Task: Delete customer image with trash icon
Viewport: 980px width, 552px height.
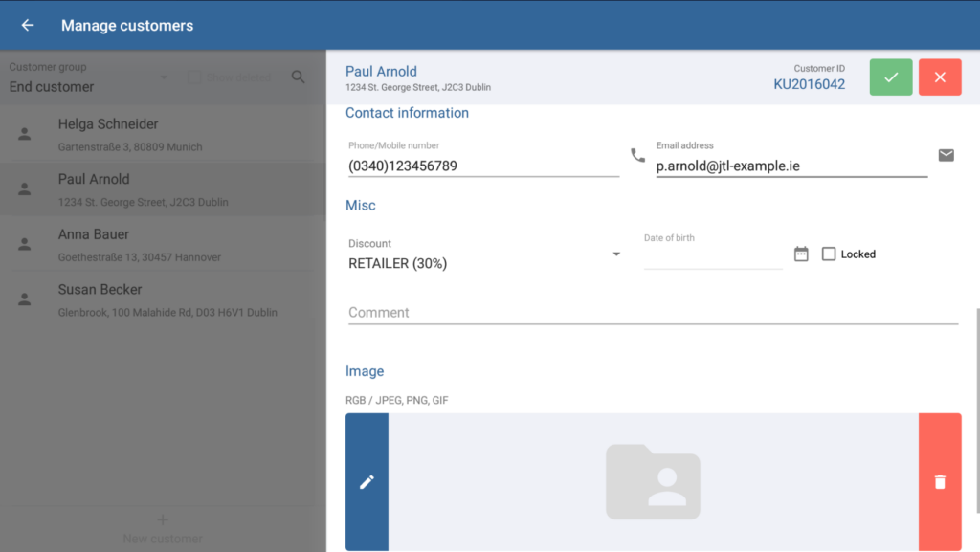Action: pos(940,482)
